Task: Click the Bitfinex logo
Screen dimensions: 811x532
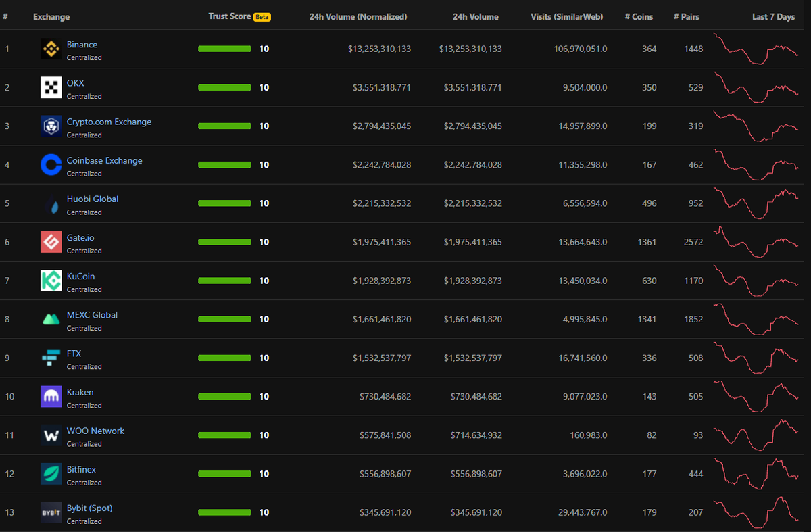Action: pos(51,473)
